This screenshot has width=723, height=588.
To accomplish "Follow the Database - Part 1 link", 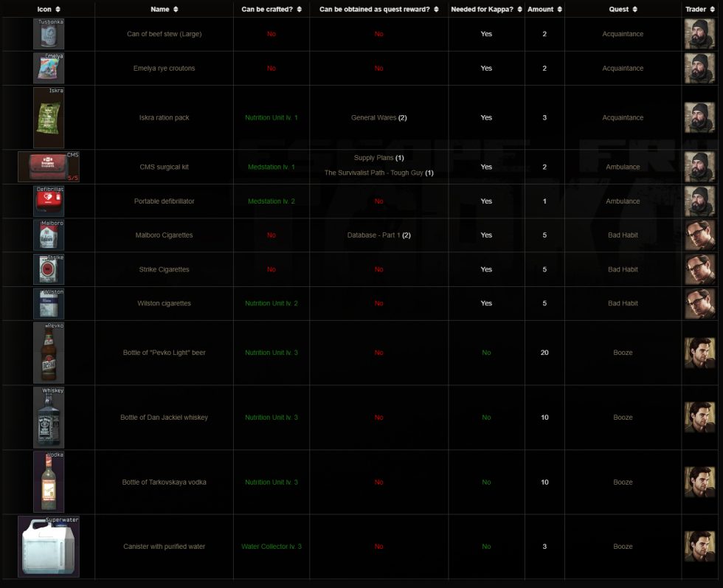I will pyautogui.click(x=374, y=235).
